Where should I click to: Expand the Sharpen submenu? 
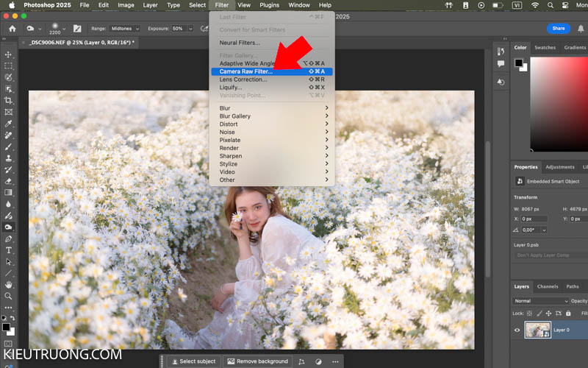272,156
